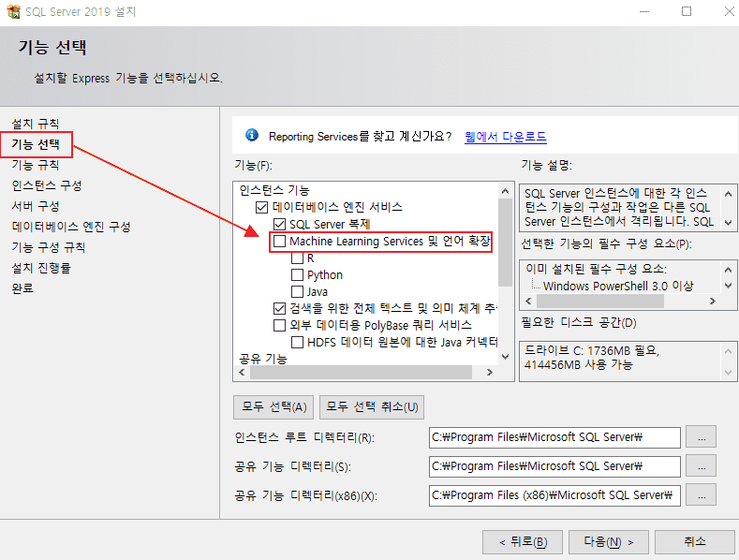Click feature list scroll down arrow
The image size is (739, 560).
(505, 357)
